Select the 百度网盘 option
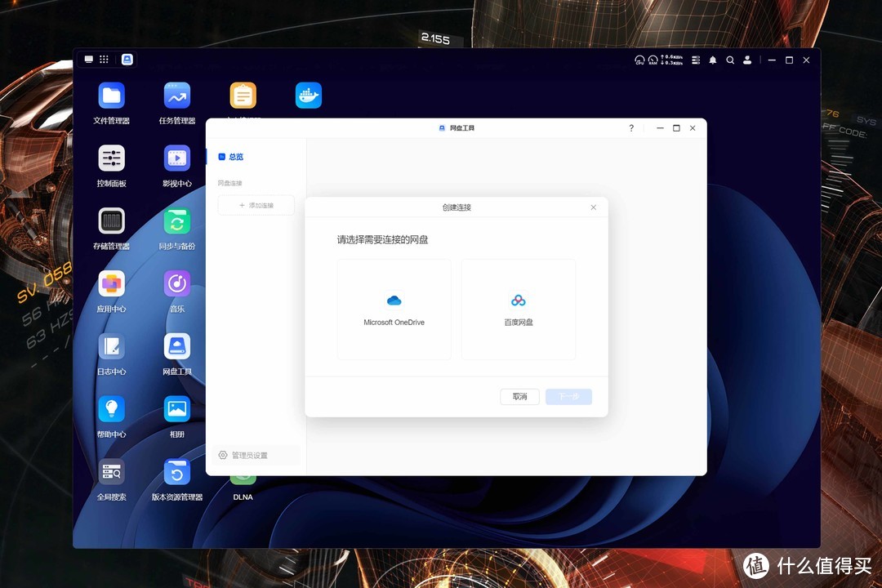The image size is (882, 588). point(518,309)
